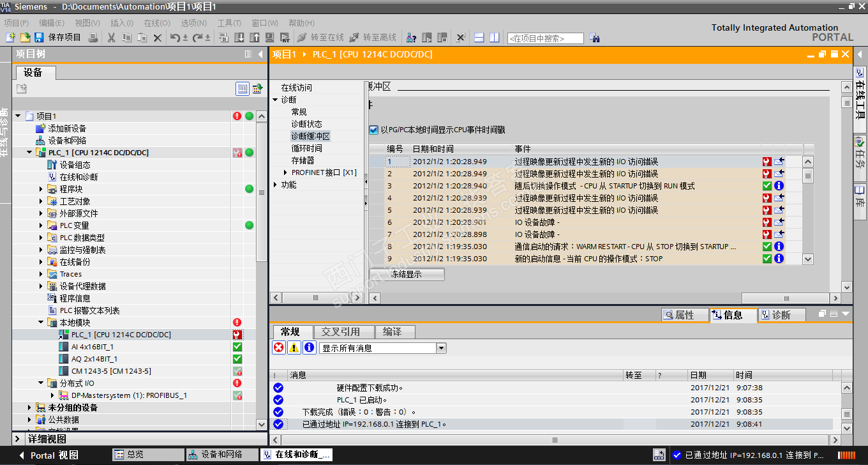Click the open project toolbar icon
This screenshot has width=868, height=465.
coord(25,38)
